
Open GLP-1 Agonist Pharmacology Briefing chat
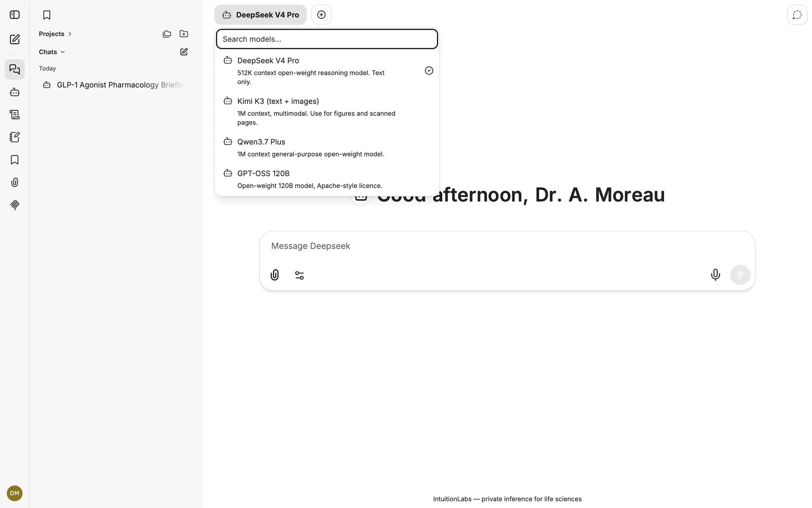point(115,85)
